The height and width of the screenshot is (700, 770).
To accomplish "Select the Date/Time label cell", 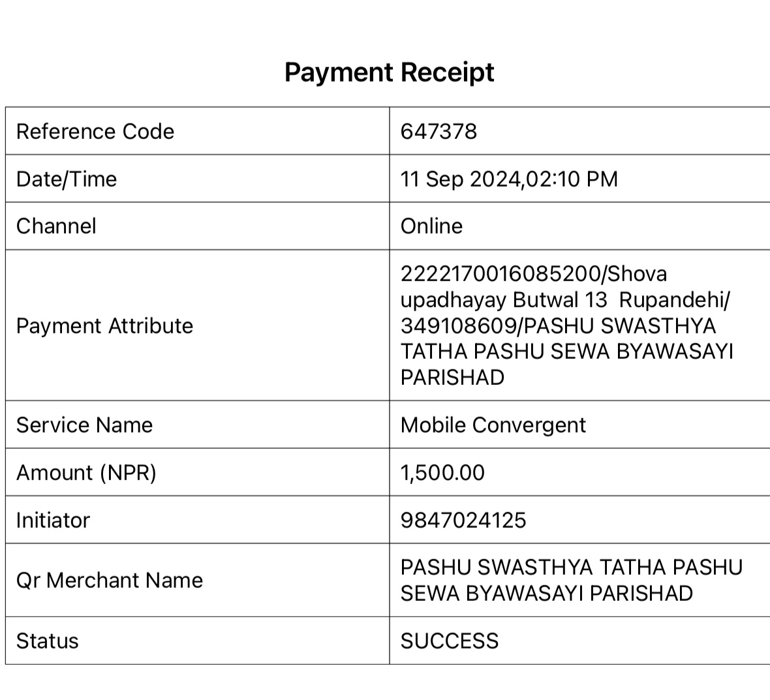I will click(x=198, y=179).
